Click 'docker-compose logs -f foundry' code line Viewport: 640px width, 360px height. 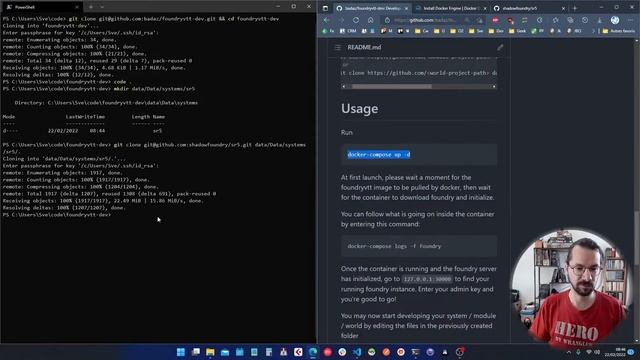click(394, 246)
